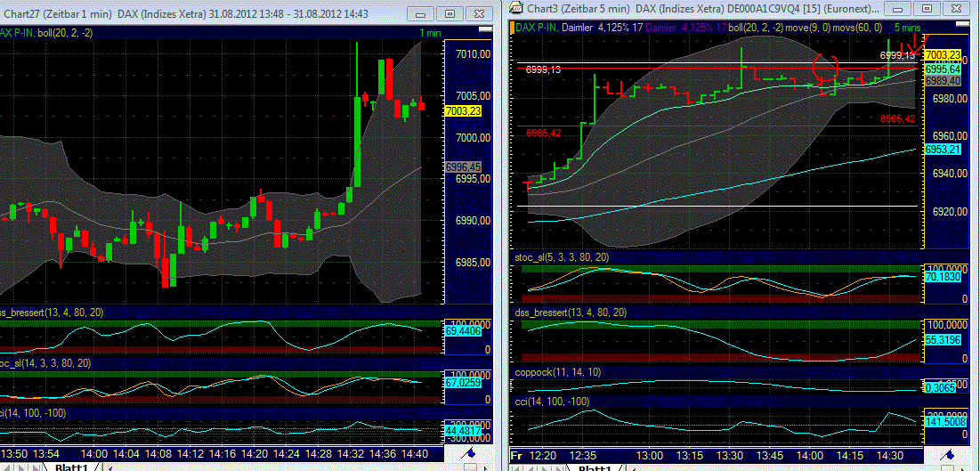Click the '1 min' timeframe label in Chart27

click(431, 33)
